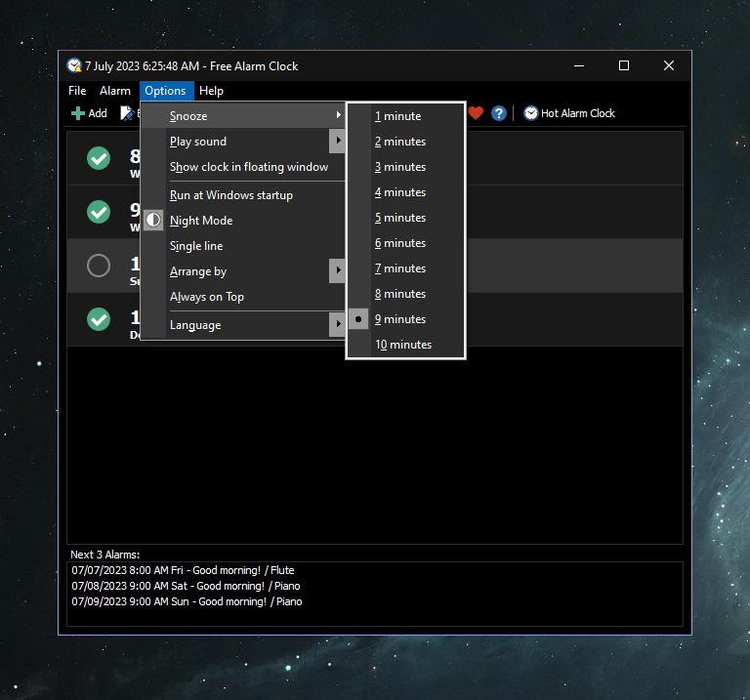Viewport: 750px width, 700px height.
Task: Minimize the Free Alarm Clock window
Action: pyautogui.click(x=579, y=65)
